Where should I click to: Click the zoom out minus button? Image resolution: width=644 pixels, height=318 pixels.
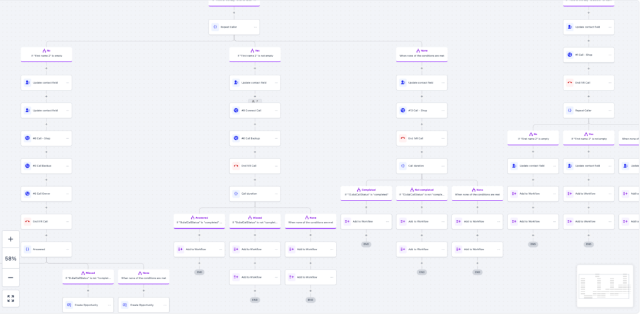coord(11,277)
